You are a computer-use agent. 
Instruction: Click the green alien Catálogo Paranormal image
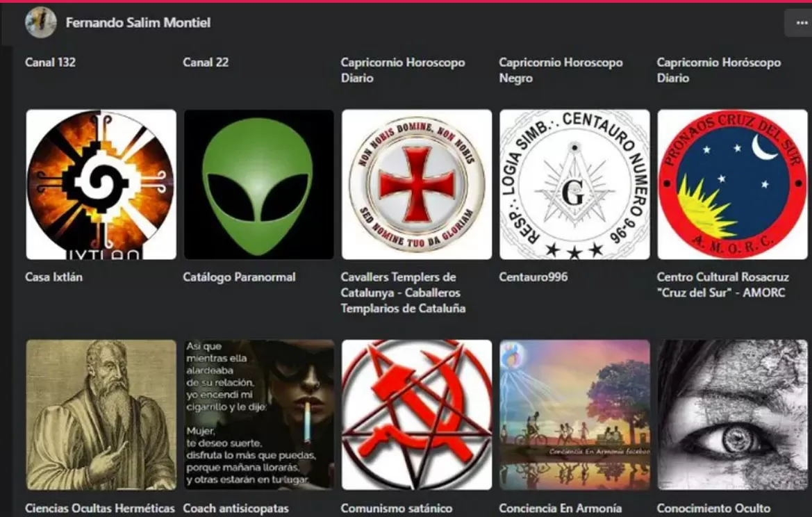tap(258, 185)
